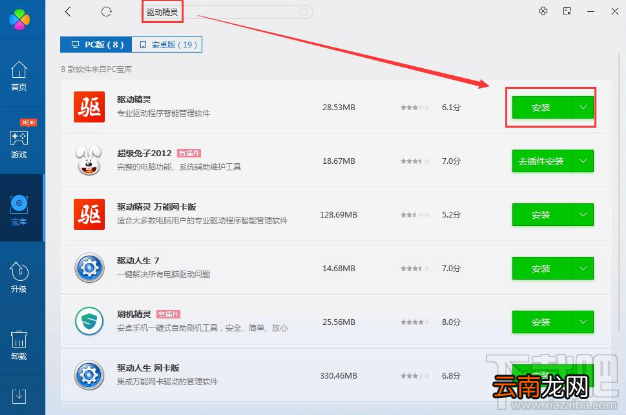This screenshot has width=626, height=415.
Task: Expand install options for 驱动人生 7
Action: 583,268
